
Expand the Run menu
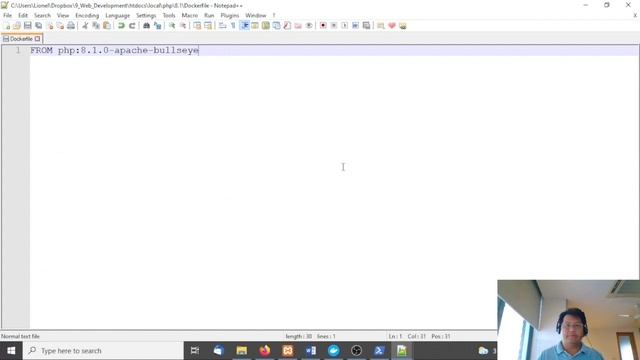pos(209,16)
